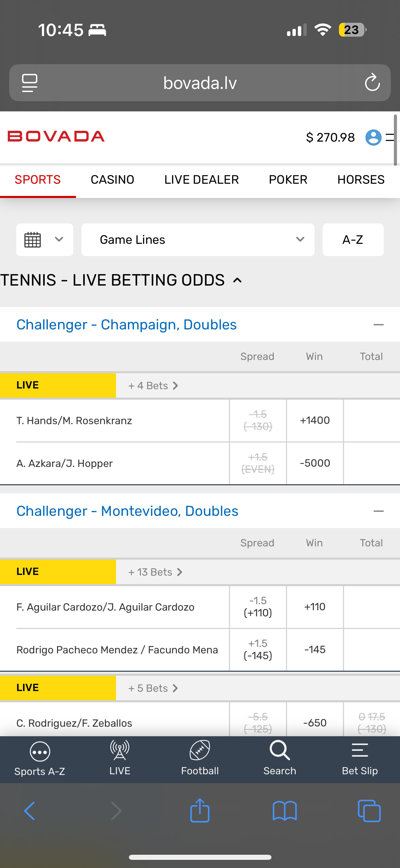Collapse Challenger - Champaign, Doubles section
This screenshot has height=868, width=400.
click(x=378, y=325)
